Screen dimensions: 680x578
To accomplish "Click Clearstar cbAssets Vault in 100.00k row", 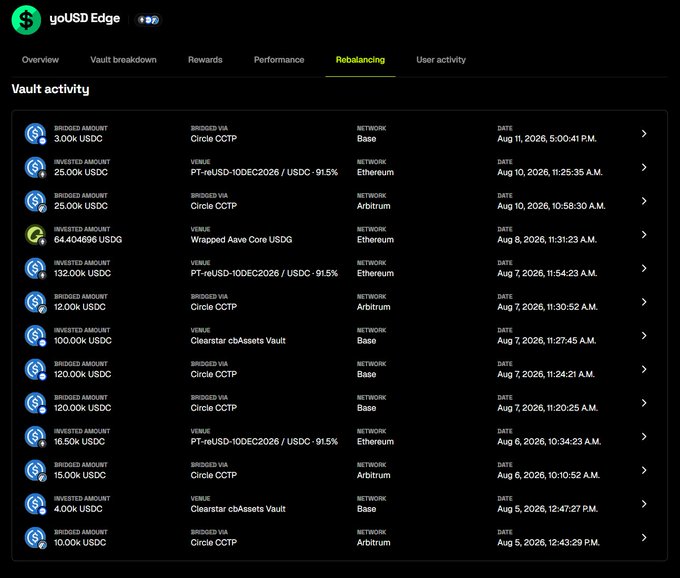I will 238,340.
